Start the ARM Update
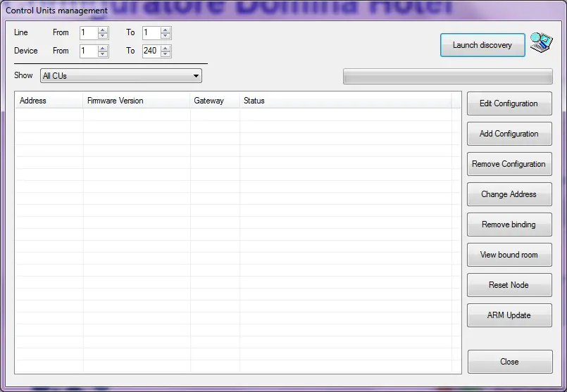Screen dimensions: 567x392 509,315
